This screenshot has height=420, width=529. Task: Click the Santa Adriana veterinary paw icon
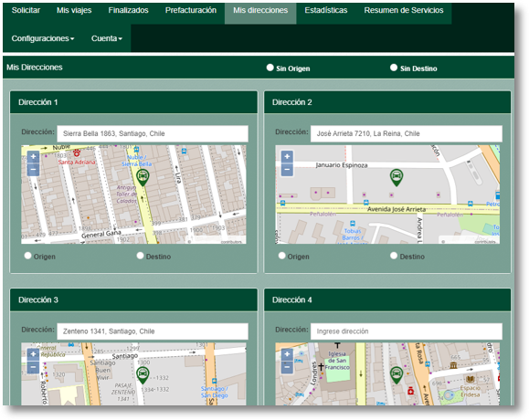pos(77,152)
